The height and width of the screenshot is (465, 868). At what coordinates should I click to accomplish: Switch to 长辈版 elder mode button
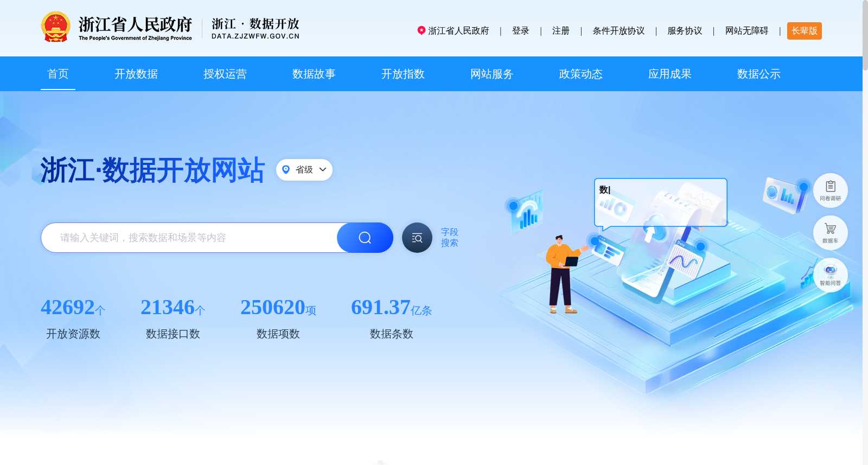(x=805, y=31)
